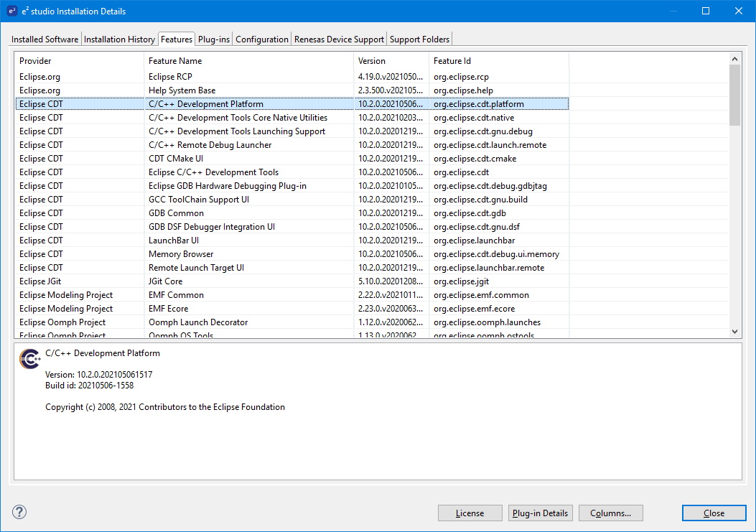Click the scrollbar down arrow
The height and width of the screenshot is (532, 756).
pyautogui.click(x=734, y=332)
